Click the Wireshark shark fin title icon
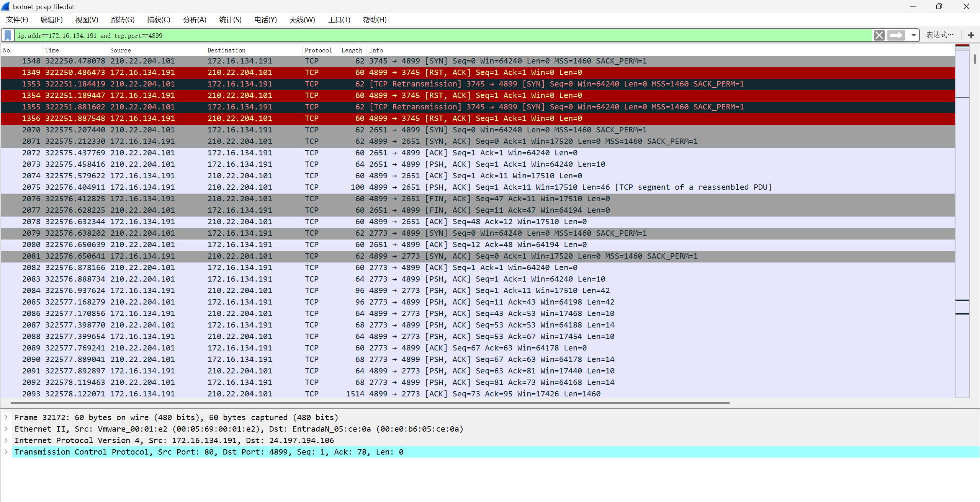This screenshot has height=502, width=980. tap(6, 7)
